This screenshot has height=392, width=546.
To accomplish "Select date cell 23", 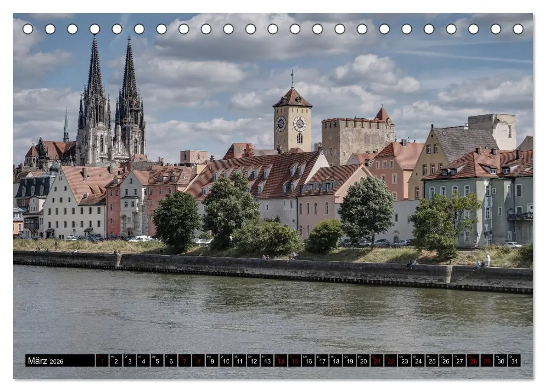I will coord(404,361).
